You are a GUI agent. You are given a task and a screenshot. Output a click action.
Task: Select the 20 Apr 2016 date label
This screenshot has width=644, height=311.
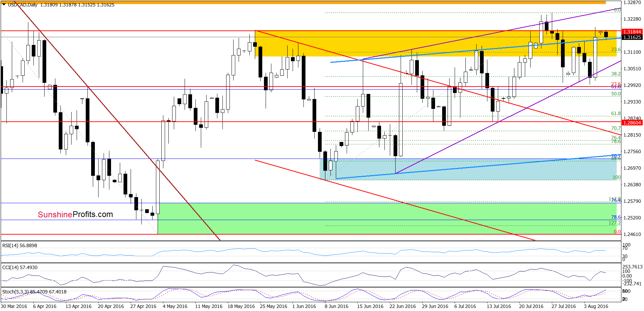coord(111,306)
